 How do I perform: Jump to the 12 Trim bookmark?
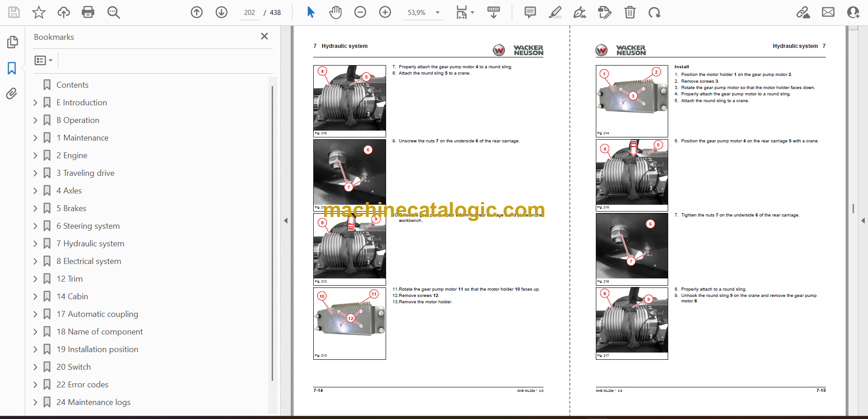tap(70, 279)
